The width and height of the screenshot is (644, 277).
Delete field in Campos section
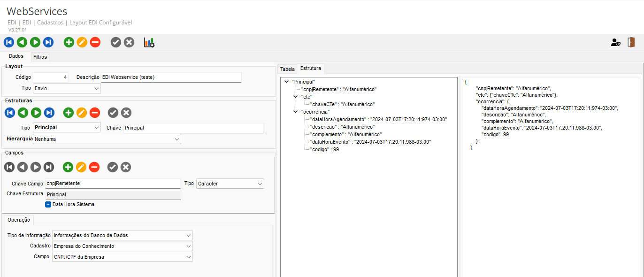pyautogui.click(x=94, y=167)
